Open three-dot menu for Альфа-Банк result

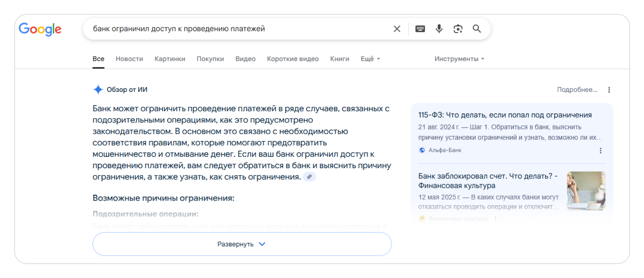601,150
